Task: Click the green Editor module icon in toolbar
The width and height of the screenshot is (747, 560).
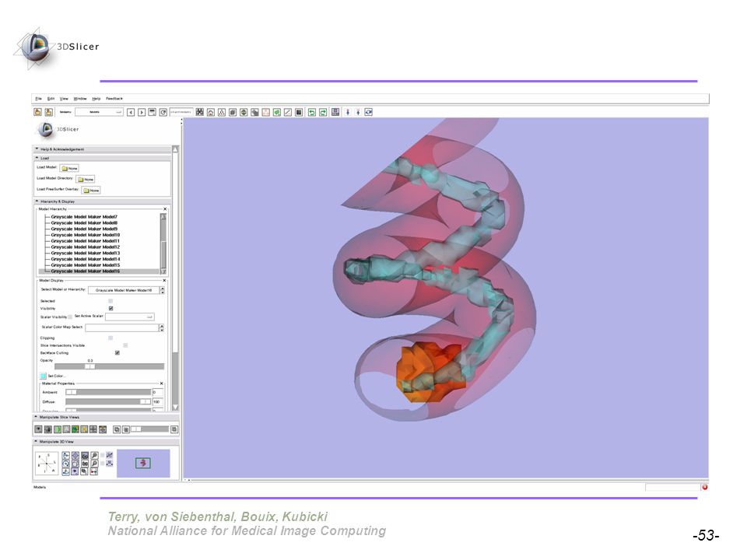Action: click(277, 112)
